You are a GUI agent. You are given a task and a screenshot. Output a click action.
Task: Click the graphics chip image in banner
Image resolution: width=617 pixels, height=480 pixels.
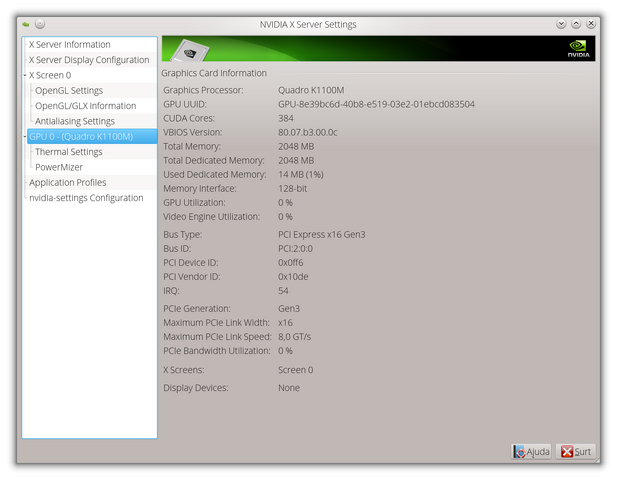(x=190, y=51)
